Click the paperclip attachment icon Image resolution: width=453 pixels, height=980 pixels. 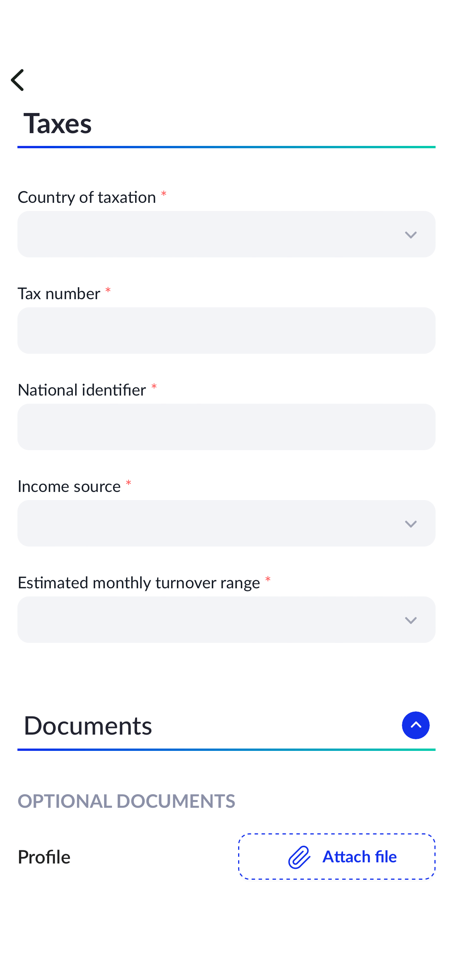tap(299, 857)
